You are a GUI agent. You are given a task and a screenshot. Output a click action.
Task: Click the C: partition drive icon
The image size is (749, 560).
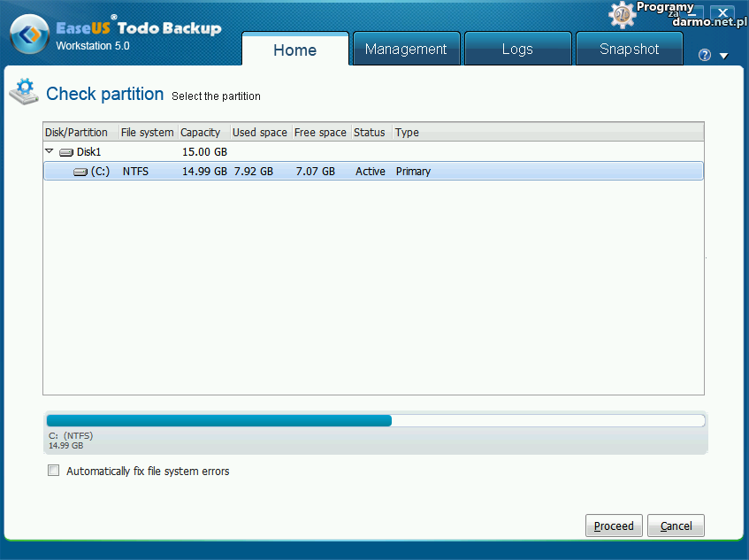80,172
